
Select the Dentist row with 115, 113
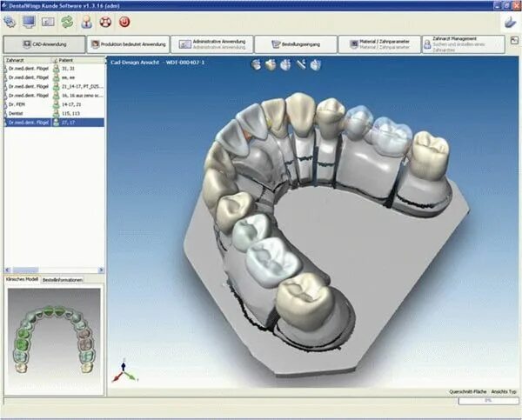(54, 113)
